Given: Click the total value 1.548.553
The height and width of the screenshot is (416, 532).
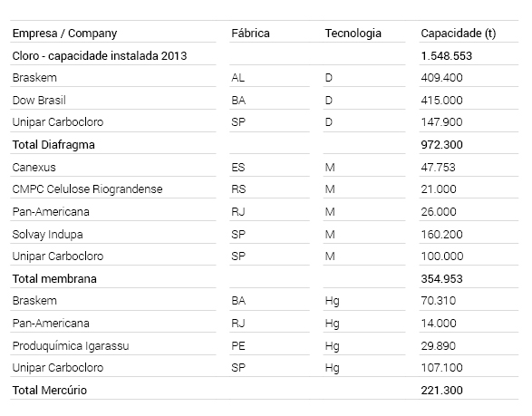Looking at the screenshot, I should (x=447, y=55).
